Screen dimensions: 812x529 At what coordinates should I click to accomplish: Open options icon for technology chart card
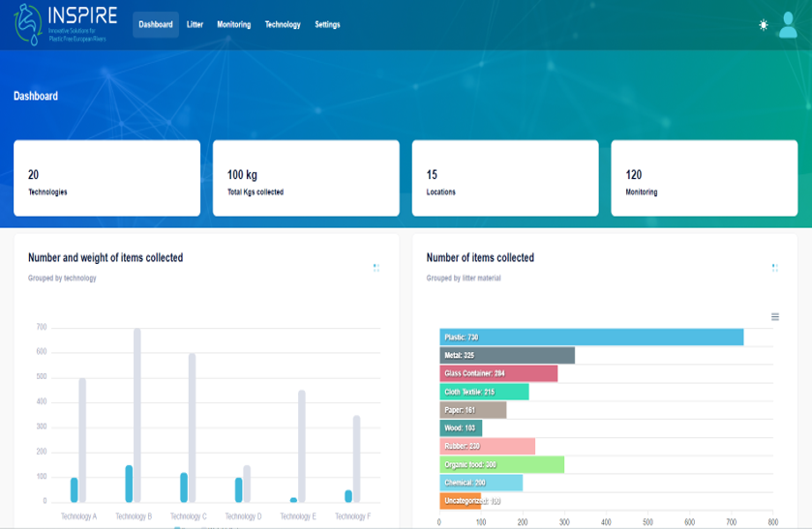point(376,268)
